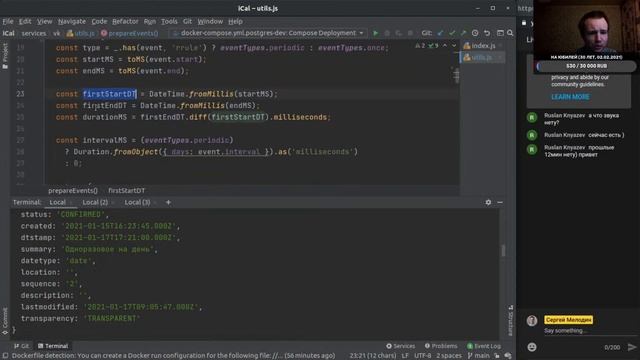Show Git history with the clock icon

point(475,33)
